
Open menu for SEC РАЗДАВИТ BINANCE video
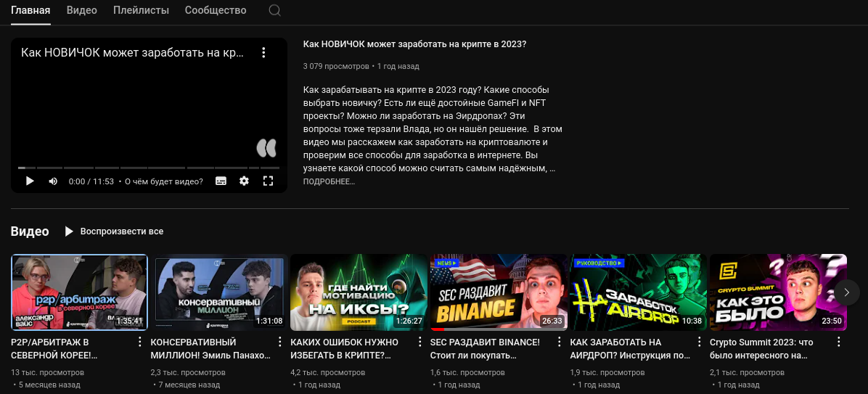click(x=559, y=342)
